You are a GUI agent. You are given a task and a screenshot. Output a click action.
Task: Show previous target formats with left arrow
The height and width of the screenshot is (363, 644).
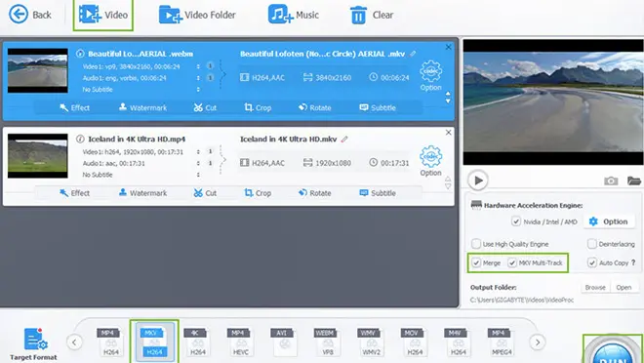click(74, 342)
